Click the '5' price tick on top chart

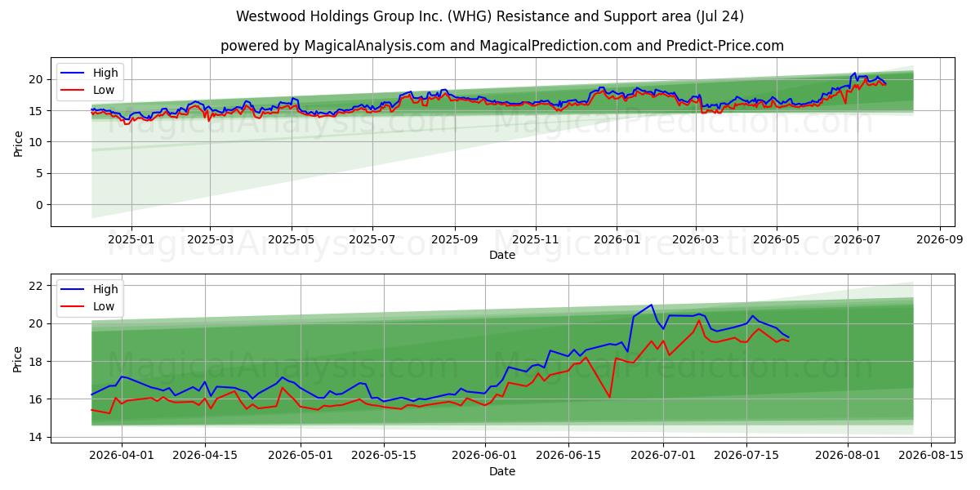tap(38, 173)
